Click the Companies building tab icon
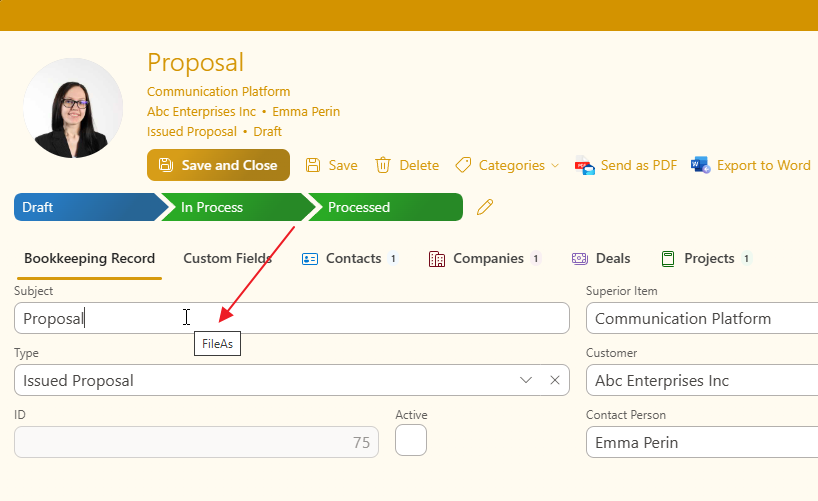 (x=437, y=259)
